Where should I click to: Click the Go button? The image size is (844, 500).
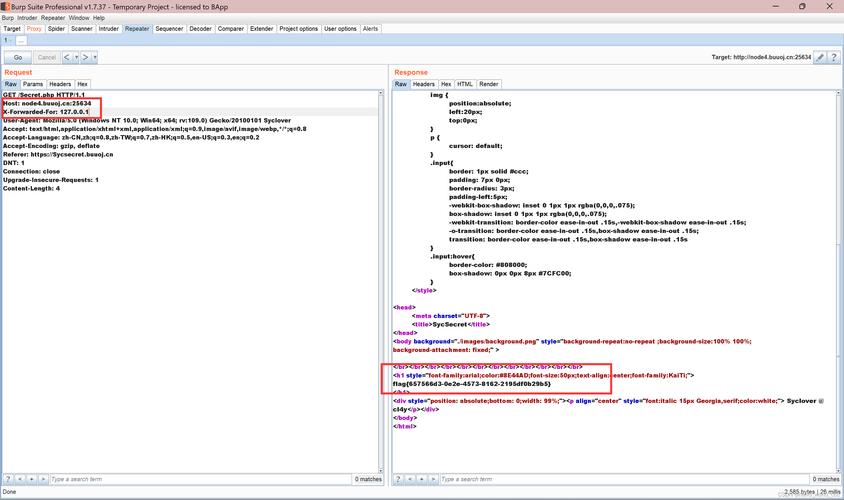click(18, 57)
